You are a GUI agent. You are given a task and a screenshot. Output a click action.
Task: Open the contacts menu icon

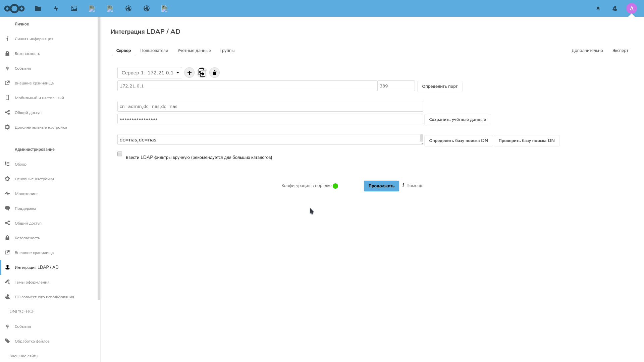pyautogui.click(x=615, y=8)
